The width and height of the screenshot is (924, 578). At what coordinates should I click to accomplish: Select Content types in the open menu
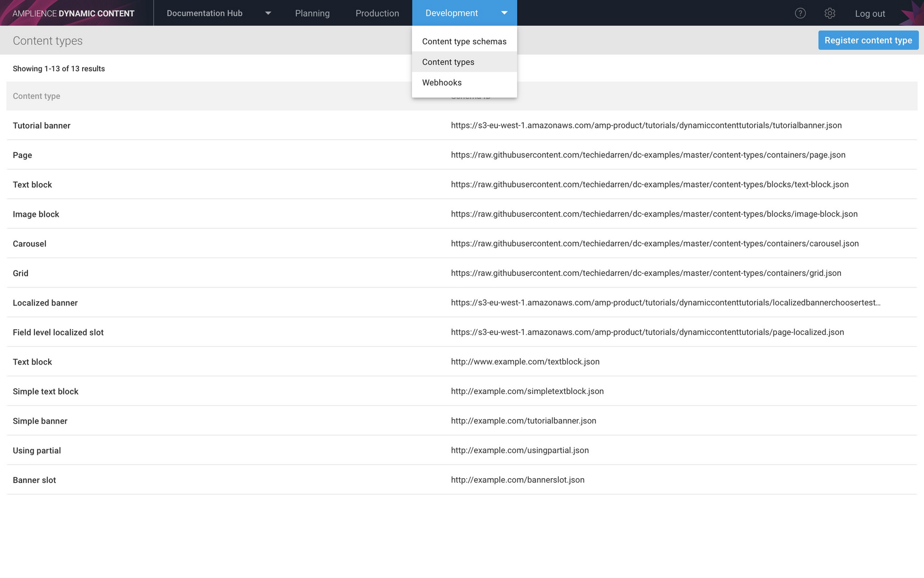(448, 61)
